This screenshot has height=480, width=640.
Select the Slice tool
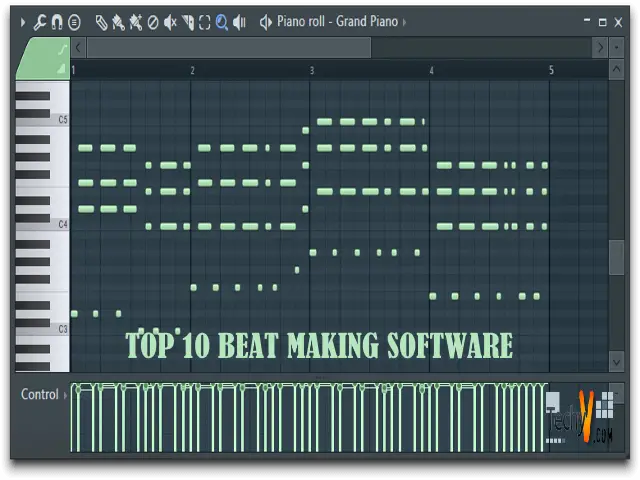[x=188, y=22]
